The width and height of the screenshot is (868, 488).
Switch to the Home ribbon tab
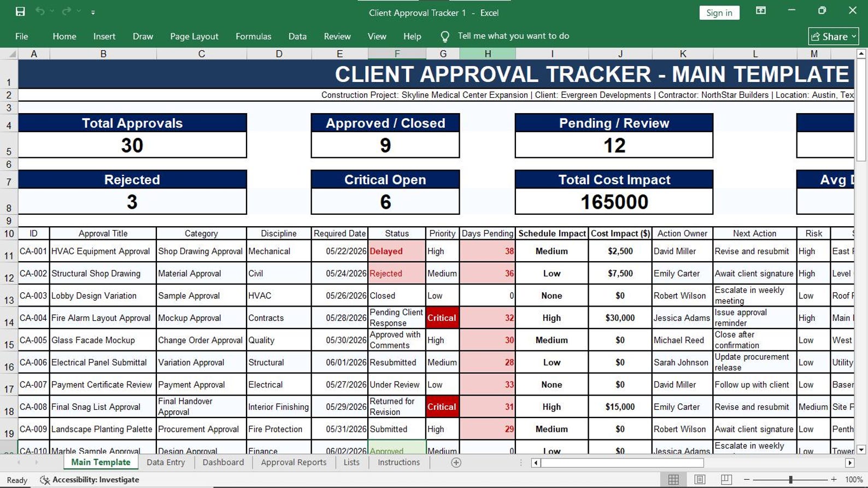tap(64, 36)
